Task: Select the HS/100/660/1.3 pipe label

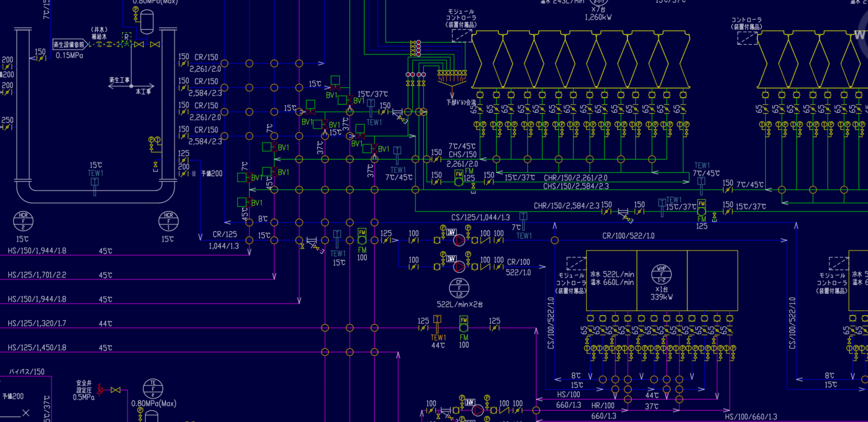Action: [751, 417]
